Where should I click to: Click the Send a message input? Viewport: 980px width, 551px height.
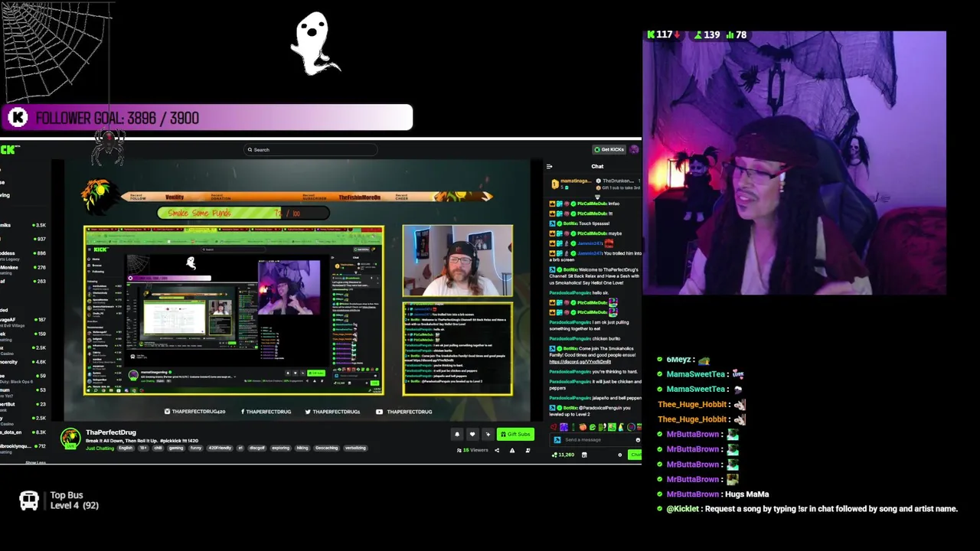pos(596,440)
